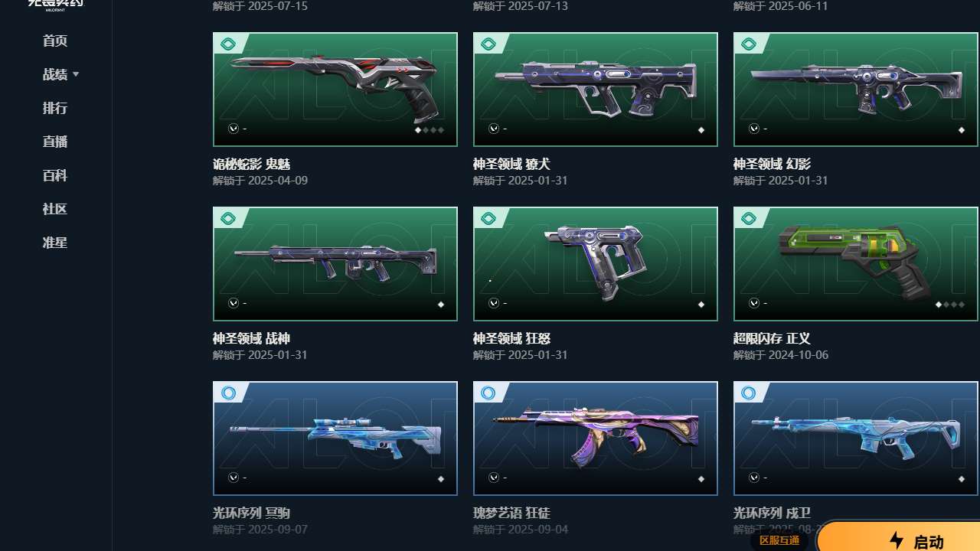Click the orange 启动 launch button
Image resolution: width=980 pixels, height=551 pixels.
[899, 538]
